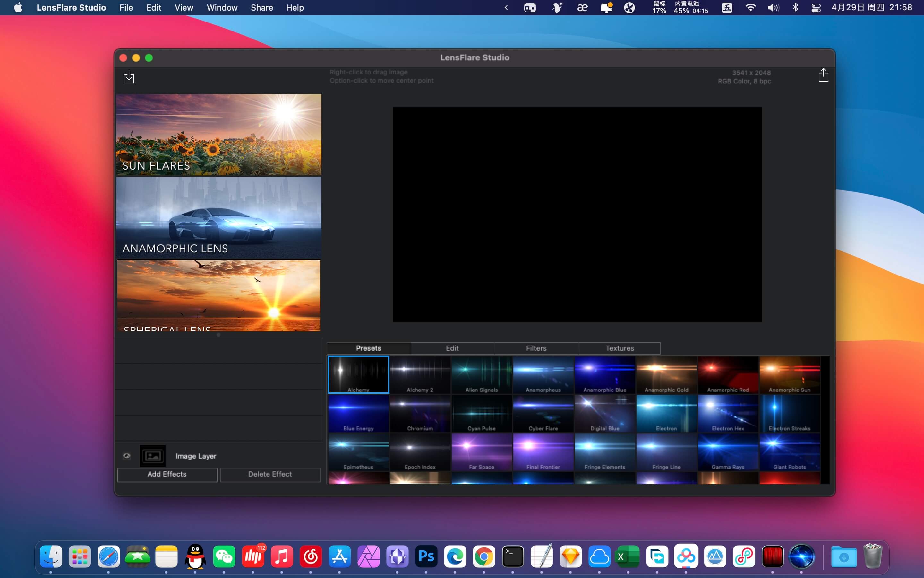Select the Giant Robots preset

pyautogui.click(x=790, y=452)
